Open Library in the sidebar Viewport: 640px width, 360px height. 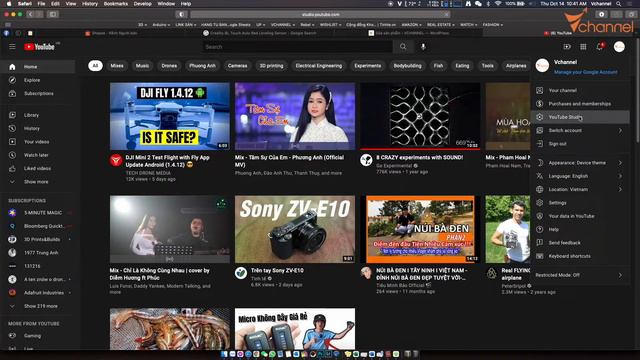pos(38,115)
